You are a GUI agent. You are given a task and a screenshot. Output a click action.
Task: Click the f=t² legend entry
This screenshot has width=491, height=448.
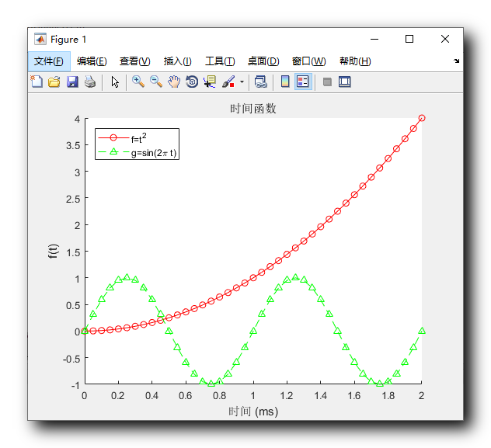pyautogui.click(x=122, y=138)
